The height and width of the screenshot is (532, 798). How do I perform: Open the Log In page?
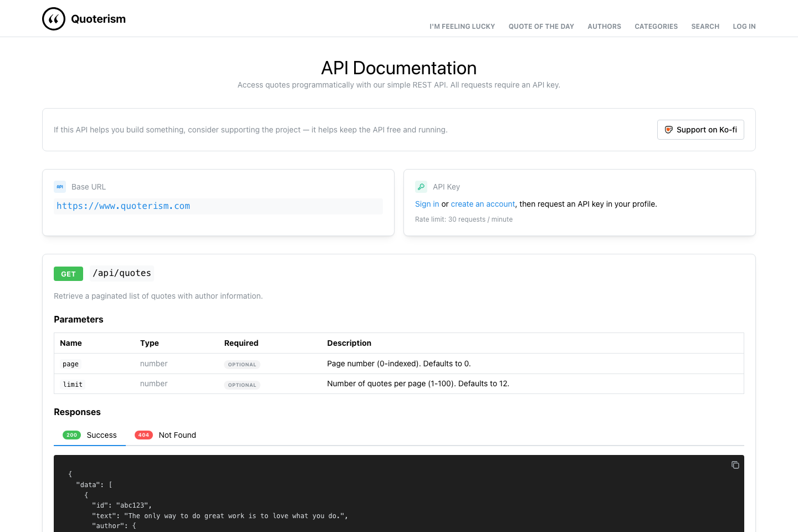tap(744, 26)
